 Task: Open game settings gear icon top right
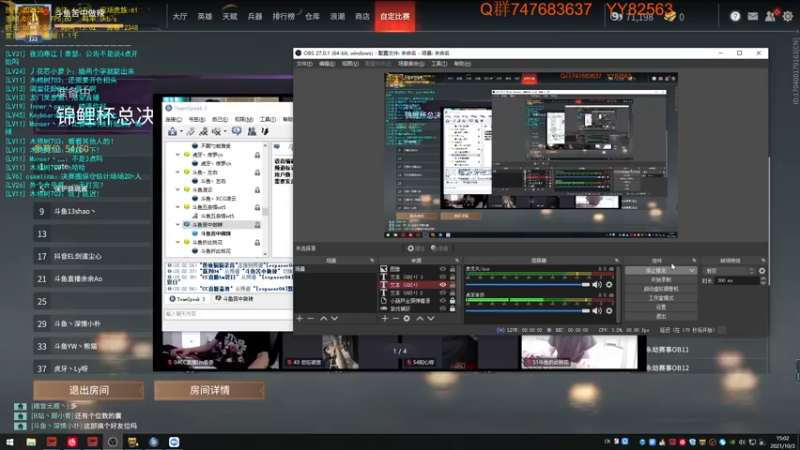(788, 16)
